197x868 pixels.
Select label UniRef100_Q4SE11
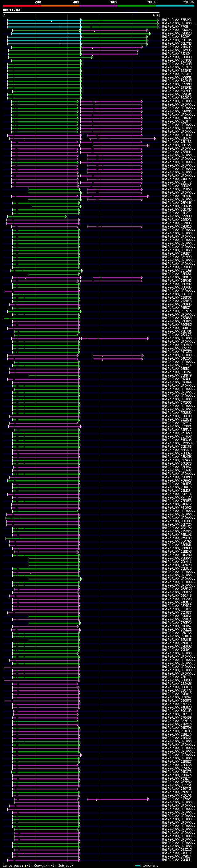[x=176, y=853]
